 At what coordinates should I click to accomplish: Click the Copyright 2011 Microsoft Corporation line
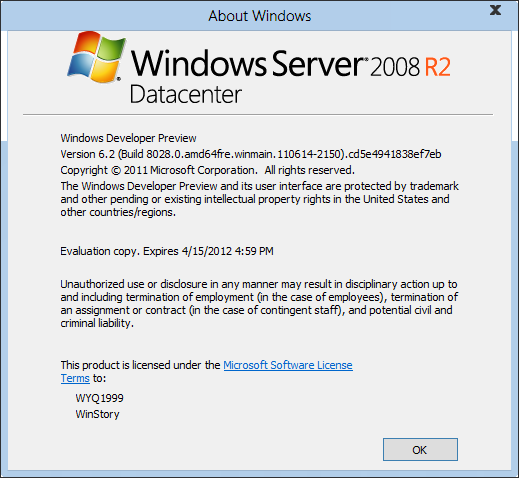(x=207, y=170)
